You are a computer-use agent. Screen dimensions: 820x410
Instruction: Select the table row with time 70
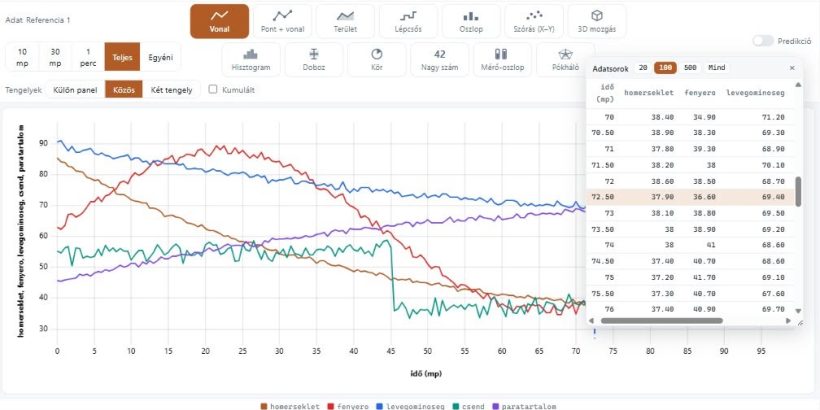pos(690,117)
